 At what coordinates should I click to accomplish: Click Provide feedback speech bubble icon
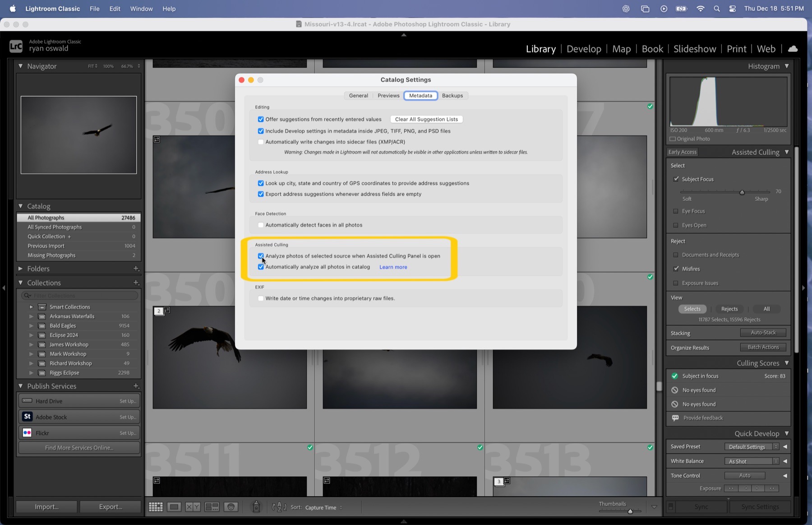pyautogui.click(x=675, y=418)
